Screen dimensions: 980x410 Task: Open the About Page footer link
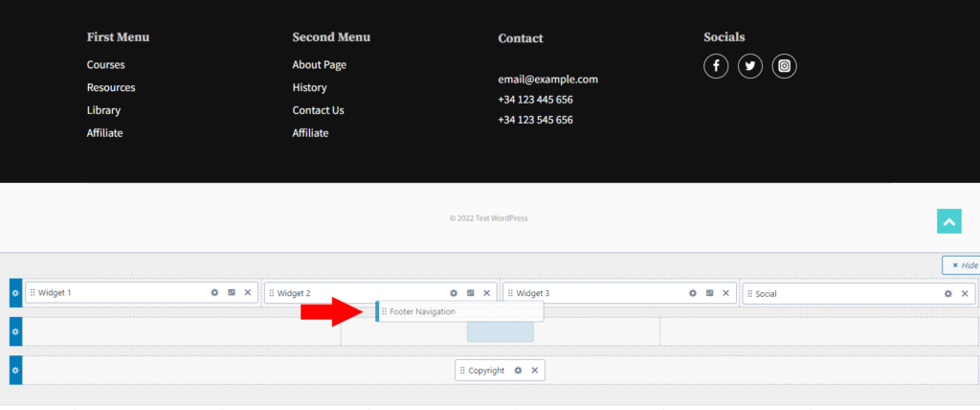(320, 64)
